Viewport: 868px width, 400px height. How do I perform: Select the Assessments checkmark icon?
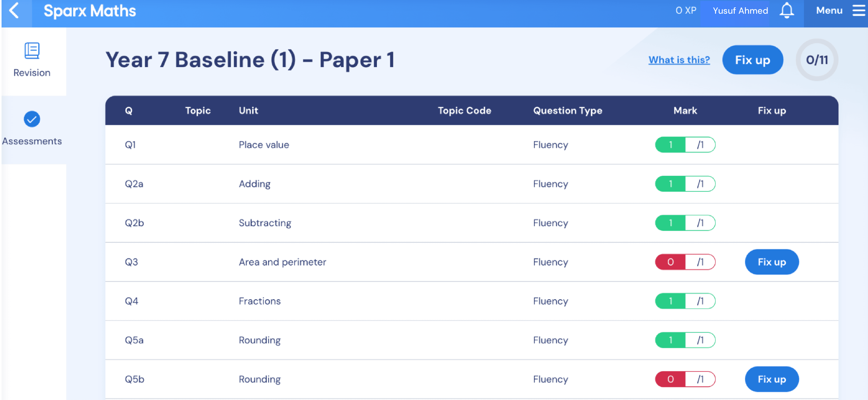(32, 119)
